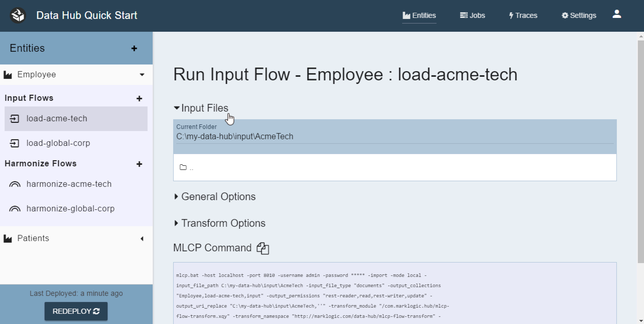Click the Employee entity icon in sidebar
Image resolution: width=644 pixels, height=324 pixels.
coord(8,74)
